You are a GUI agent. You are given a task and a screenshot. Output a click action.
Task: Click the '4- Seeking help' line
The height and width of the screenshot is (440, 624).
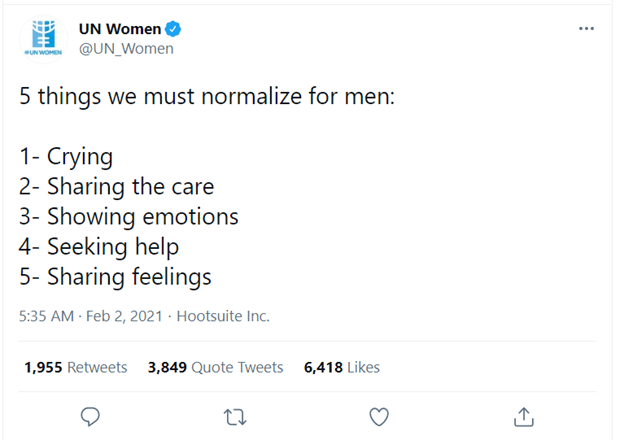[x=99, y=246]
